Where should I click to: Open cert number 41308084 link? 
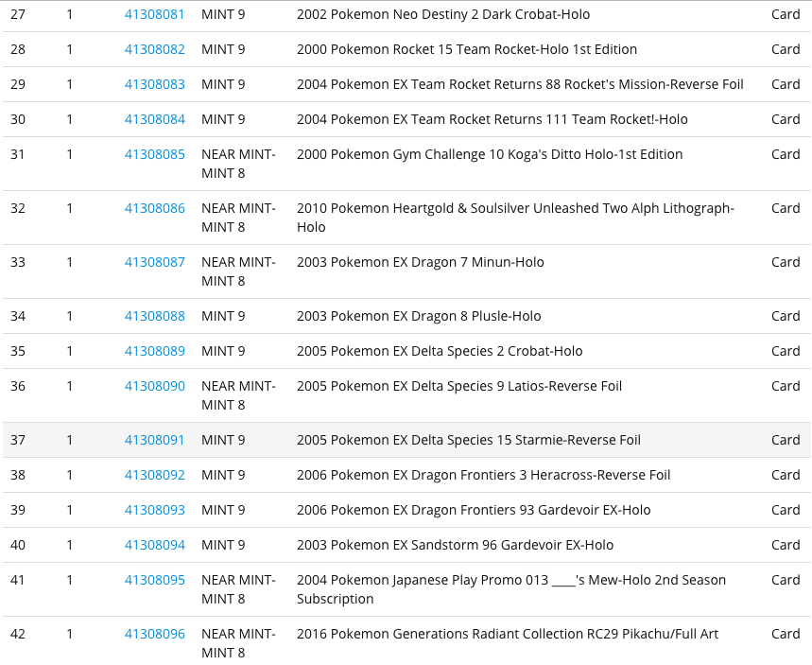point(154,120)
